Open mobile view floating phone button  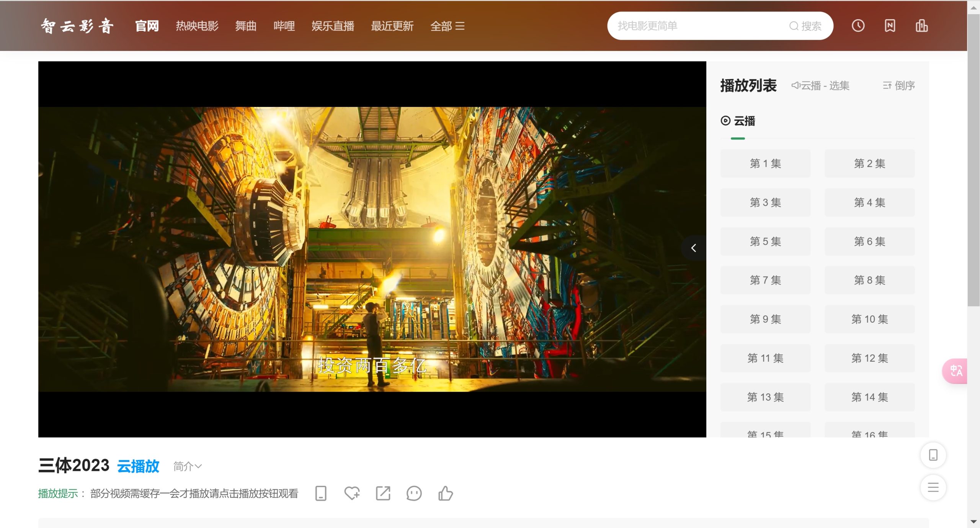[x=933, y=455]
